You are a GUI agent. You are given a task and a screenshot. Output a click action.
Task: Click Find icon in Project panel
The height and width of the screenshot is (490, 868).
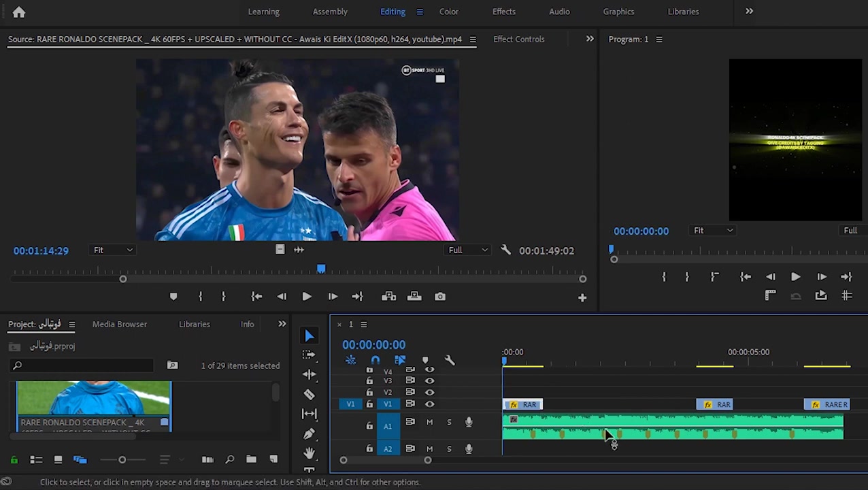tap(230, 459)
